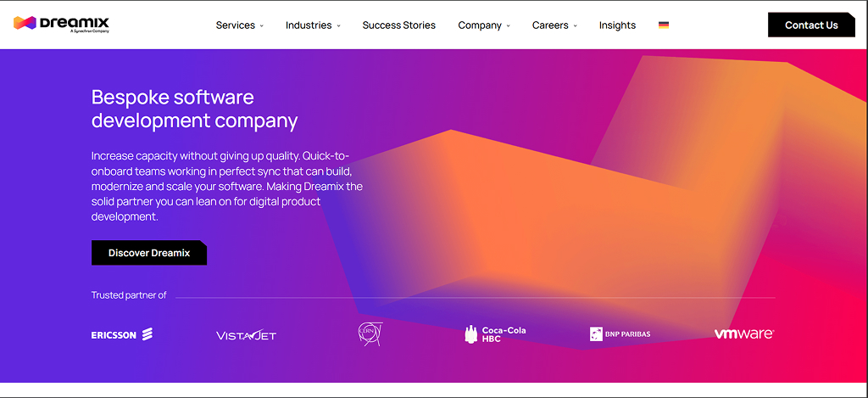Open the Insights navigation item
Image resolution: width=868 pixels, height=398 pixels.
point(617,25)
